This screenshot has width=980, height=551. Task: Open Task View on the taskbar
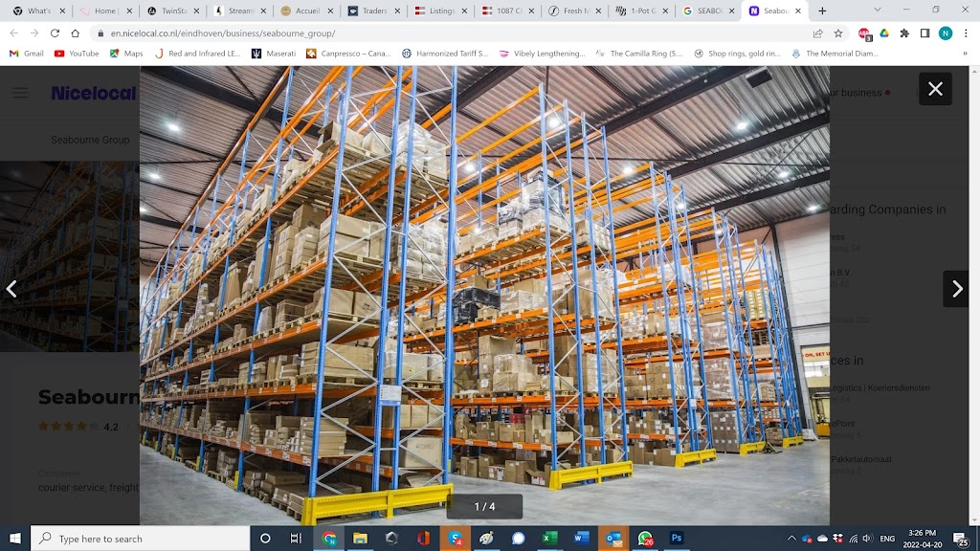pyautogui.click(x=296, y=539)
